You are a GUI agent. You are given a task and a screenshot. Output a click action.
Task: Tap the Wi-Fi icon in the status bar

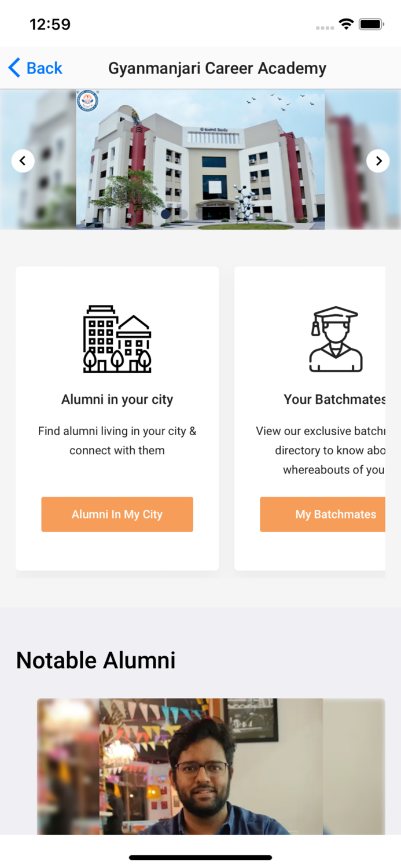(x=345, y=24)
